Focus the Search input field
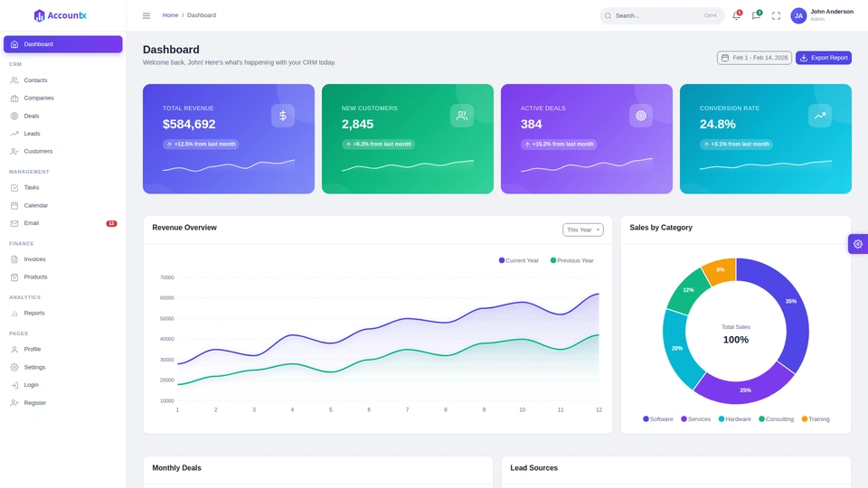This screenshot has width=868, height=488. pos(662,16)
